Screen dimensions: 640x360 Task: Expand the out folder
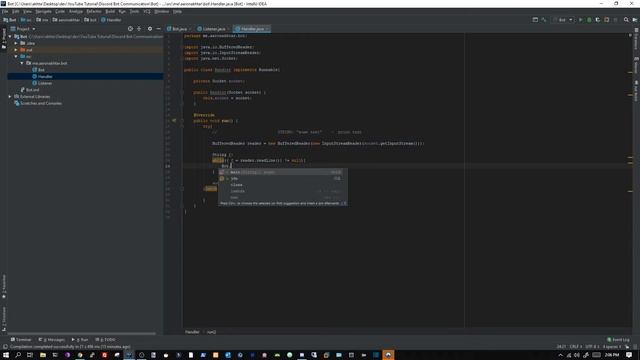[x=16, y=50]
